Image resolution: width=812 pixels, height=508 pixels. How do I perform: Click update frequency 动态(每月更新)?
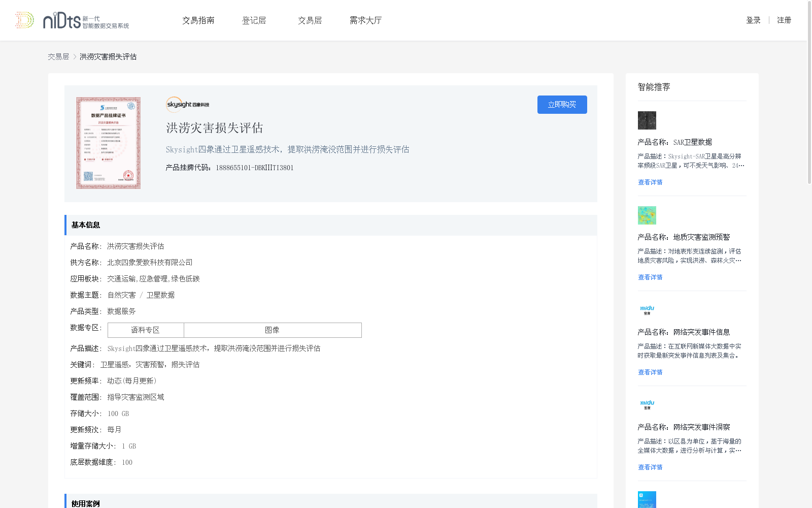[132, 381]
